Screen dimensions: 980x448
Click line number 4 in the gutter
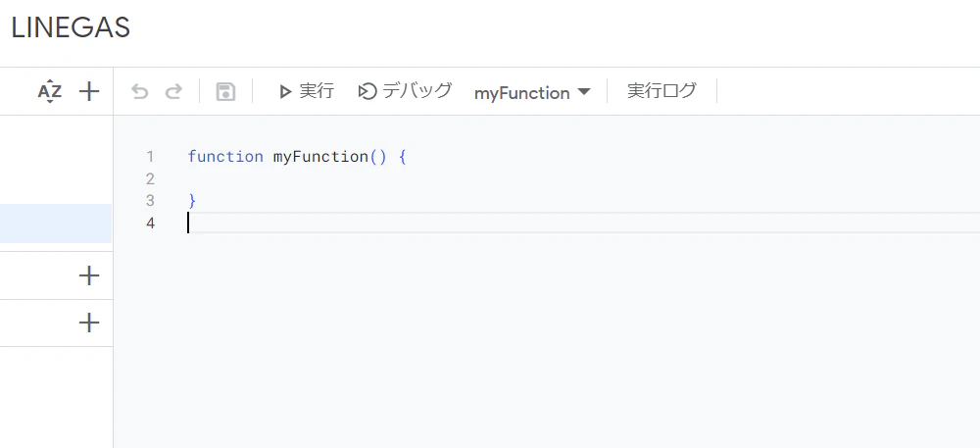tap(150, 223)
